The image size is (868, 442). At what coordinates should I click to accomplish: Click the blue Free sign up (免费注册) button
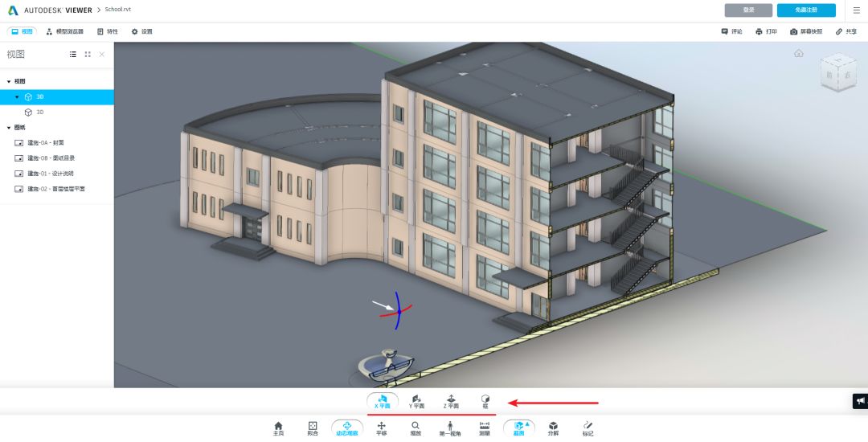(x=806, y=10)
